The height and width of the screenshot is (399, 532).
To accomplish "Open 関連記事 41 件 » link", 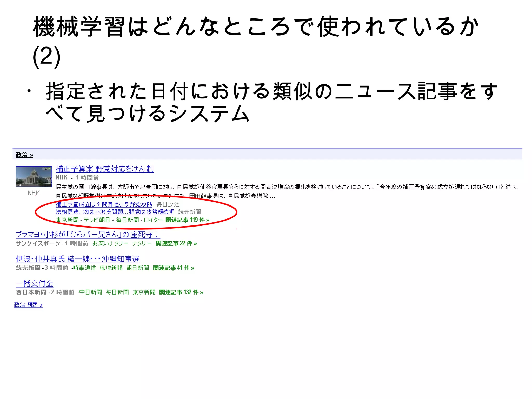I will pos(174,268).
